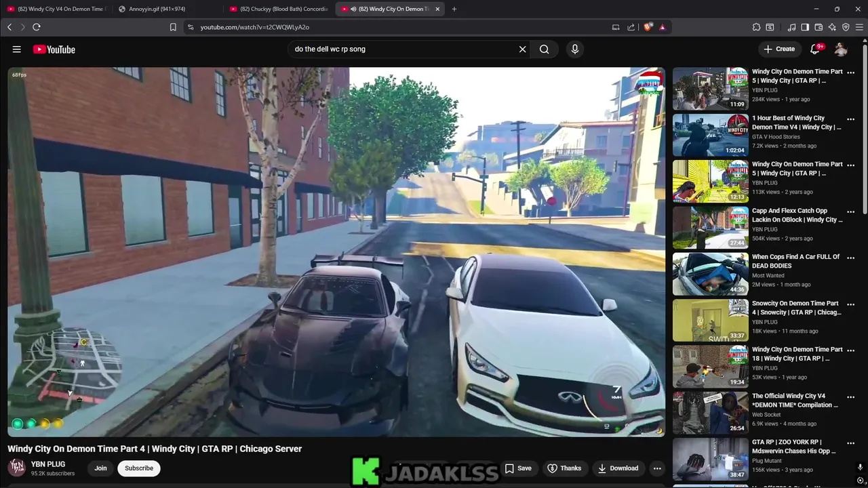Switch to Windy City V4 On Demon Time tab
The height and width of the screenshot is (488, 868).
56,9
